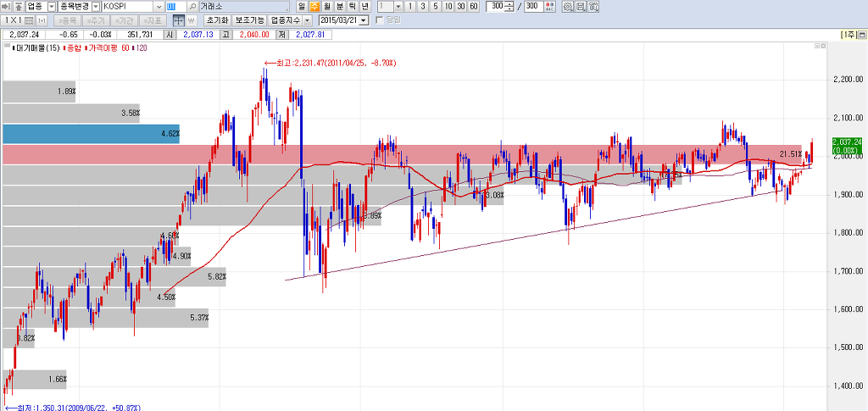Expand the KOSPI symbol combo box
This screenshot has width=868, height=411.
click(159, 7)
